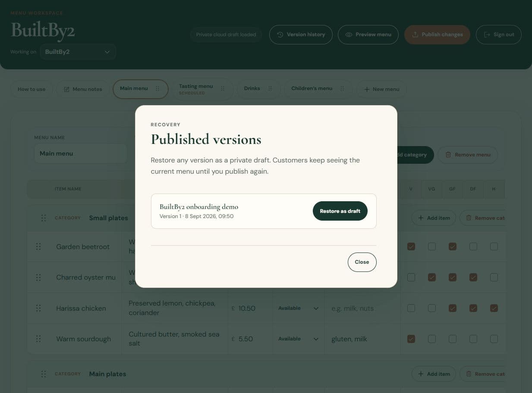Grab the Garden beetroot row drag handle

pos(38,246)
